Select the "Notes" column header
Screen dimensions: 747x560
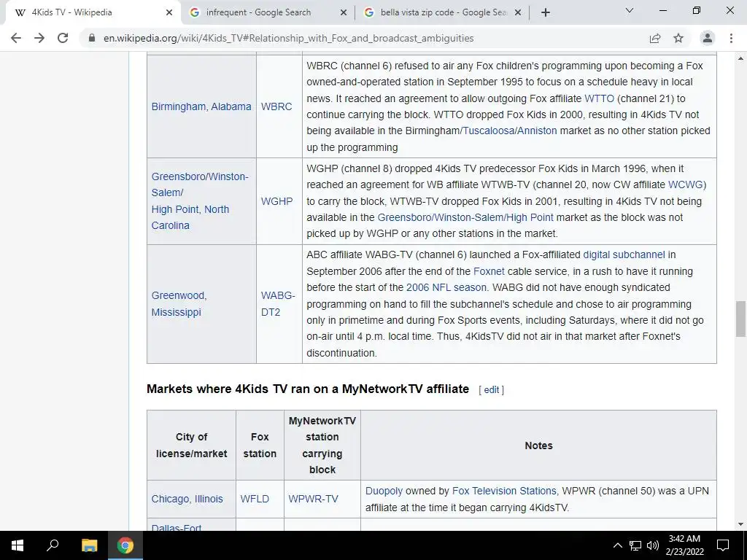coord(539,446)
